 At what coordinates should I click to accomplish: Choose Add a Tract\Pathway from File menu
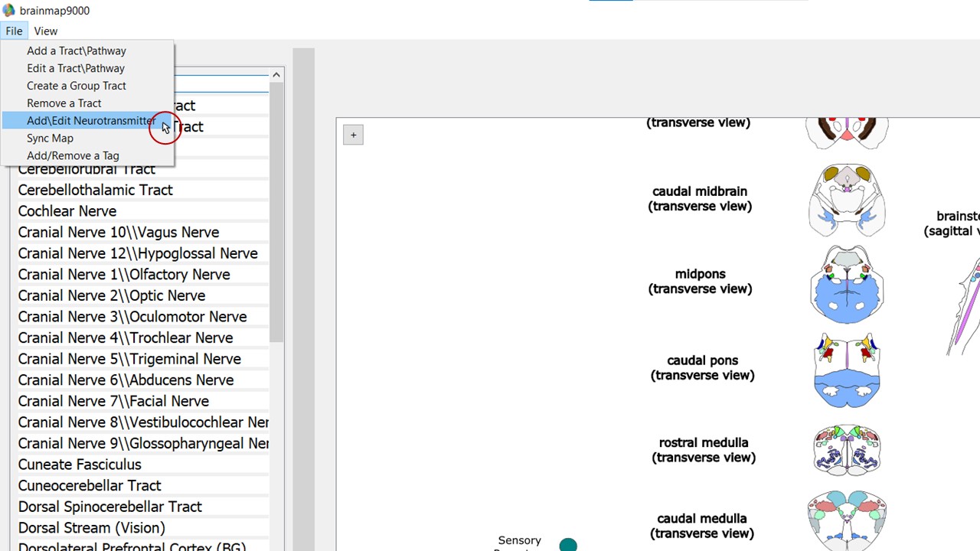[x=77, y=51]
